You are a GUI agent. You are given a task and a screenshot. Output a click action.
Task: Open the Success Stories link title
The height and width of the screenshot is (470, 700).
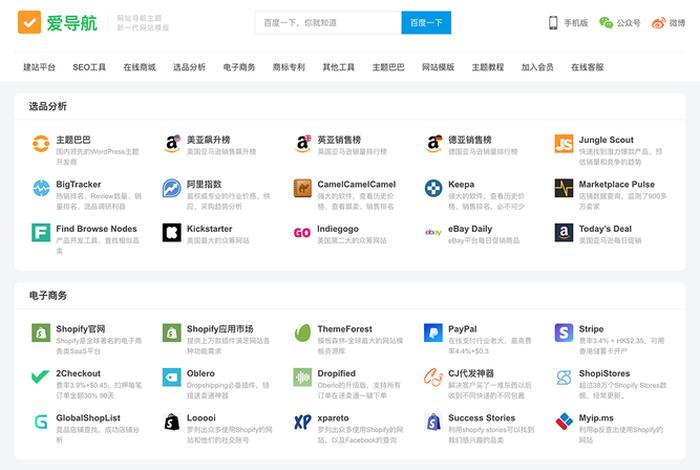(482, 418)
